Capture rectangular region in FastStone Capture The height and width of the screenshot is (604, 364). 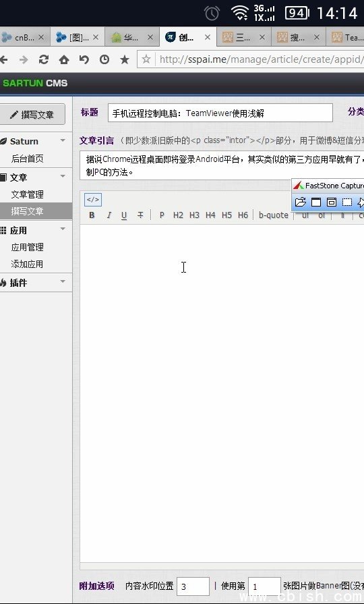[347, 202]
